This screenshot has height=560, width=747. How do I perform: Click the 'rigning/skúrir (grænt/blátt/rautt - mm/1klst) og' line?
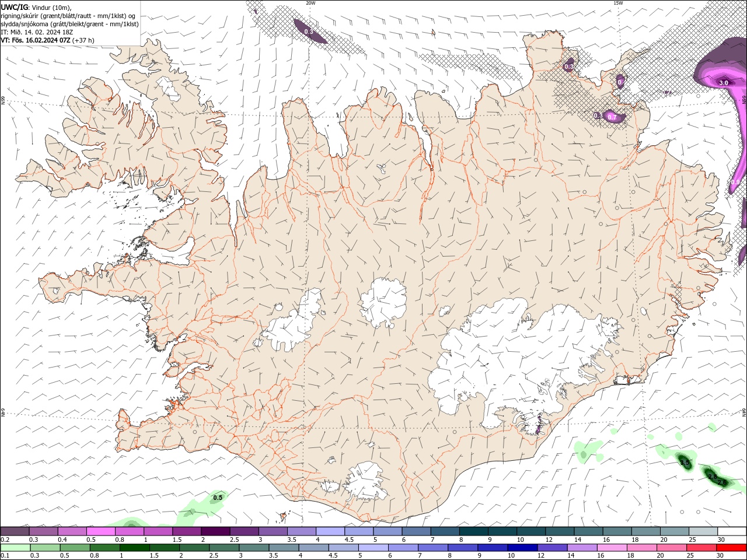click(69, 16)
